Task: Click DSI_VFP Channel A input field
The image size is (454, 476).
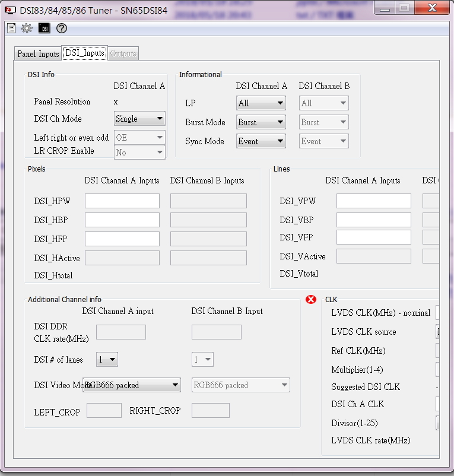Action: pyautogui.click(x=374, y=237)
